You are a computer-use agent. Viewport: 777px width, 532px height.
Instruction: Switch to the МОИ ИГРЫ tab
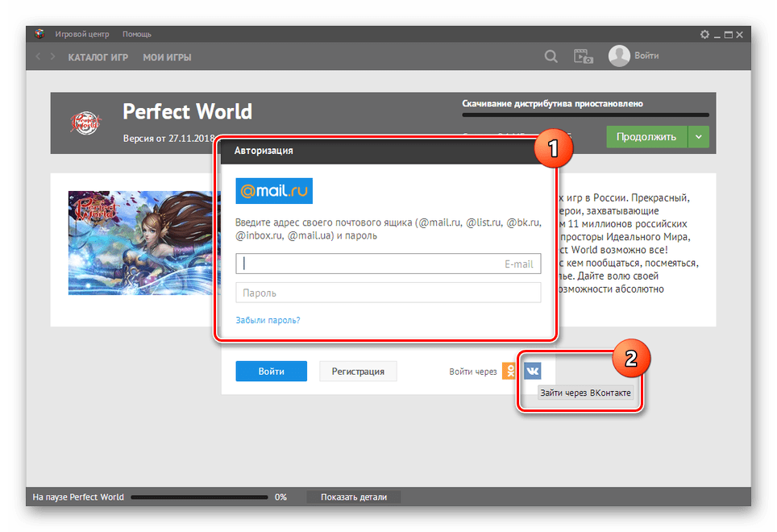tap(167, 57)
